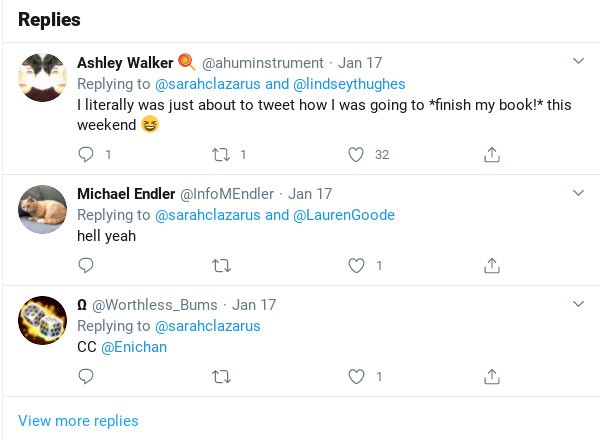Share Michael Endler's tweet
Screen dimensions: 600x440
click(491, 266)
